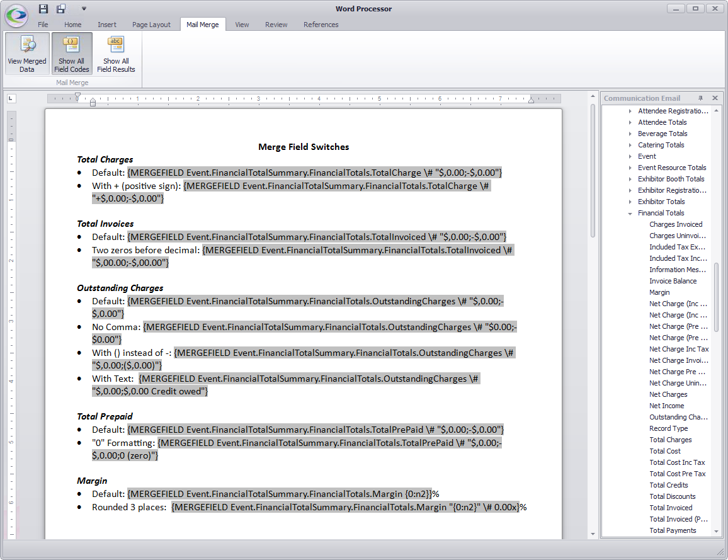Select Exhibitor Registration tree item
Image resolution: width=728 pixels, height=560 pixels.
[x=672, y=190]
